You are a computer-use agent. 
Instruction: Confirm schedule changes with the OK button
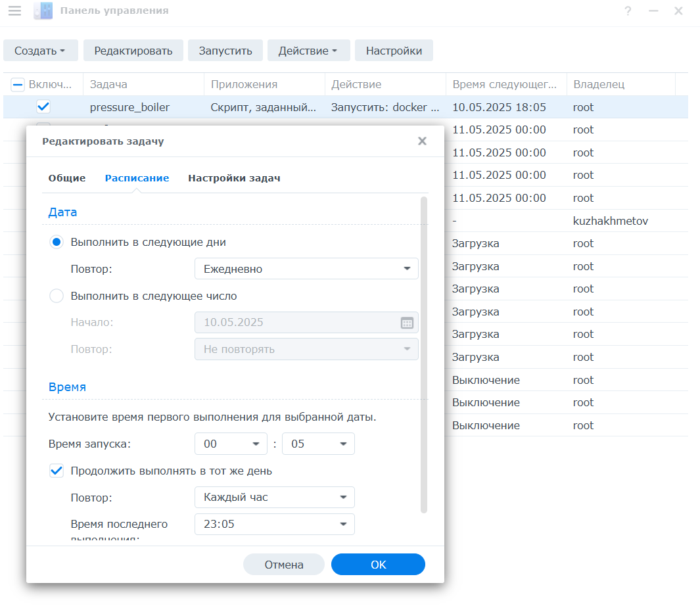pyautogui.click(x=378, y=564)
